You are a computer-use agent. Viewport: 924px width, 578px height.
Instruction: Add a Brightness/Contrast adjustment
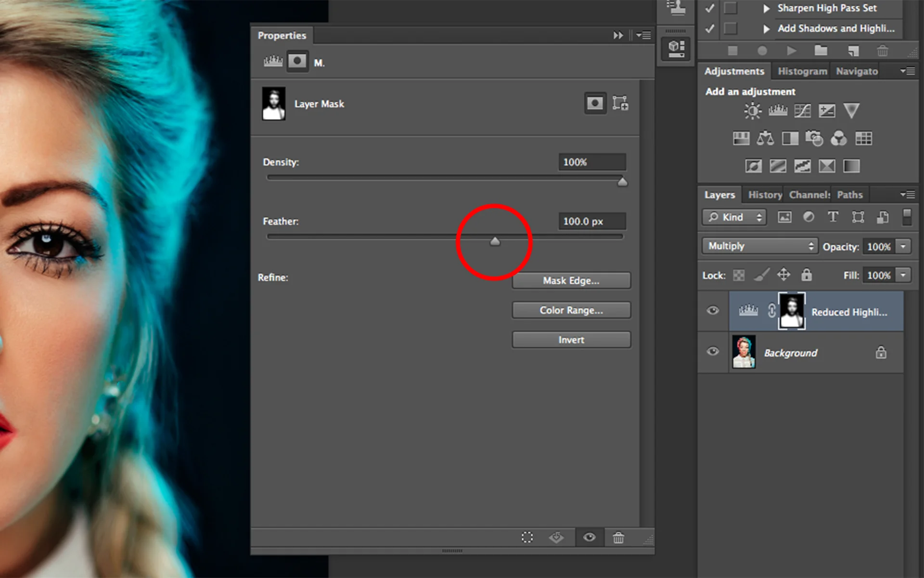(x=752, y=111)
